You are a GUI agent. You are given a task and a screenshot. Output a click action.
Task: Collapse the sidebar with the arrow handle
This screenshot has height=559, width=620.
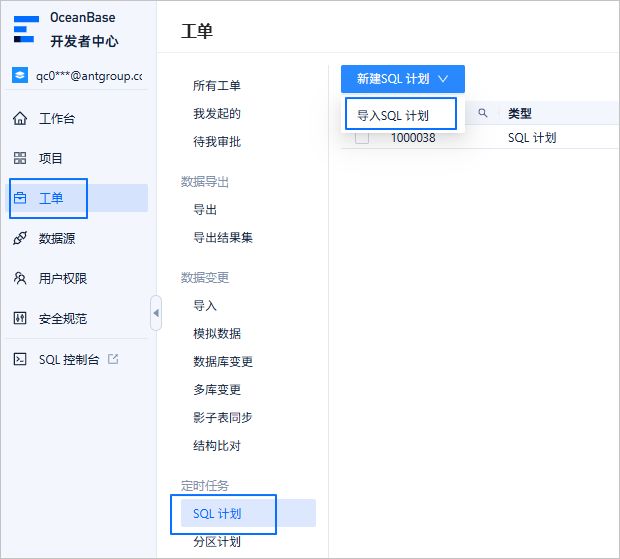pos(156,313)
